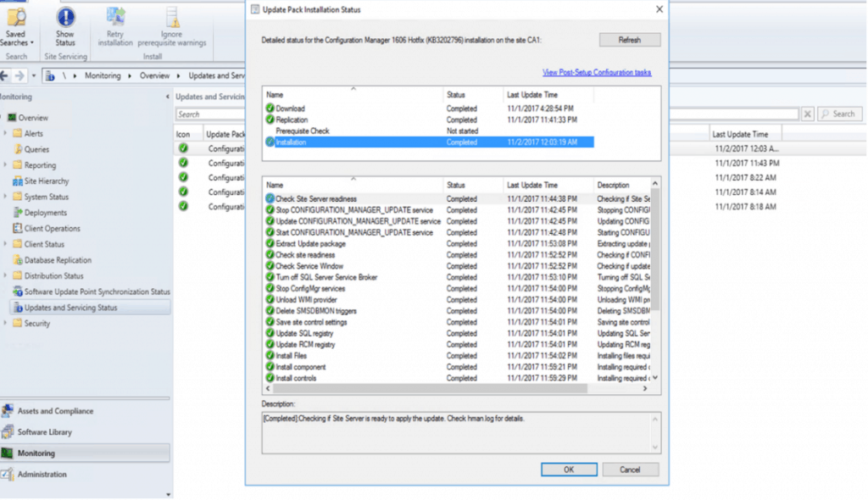Open the Security folder
This screenshot has height=500, width=868.
pos(31,324)
